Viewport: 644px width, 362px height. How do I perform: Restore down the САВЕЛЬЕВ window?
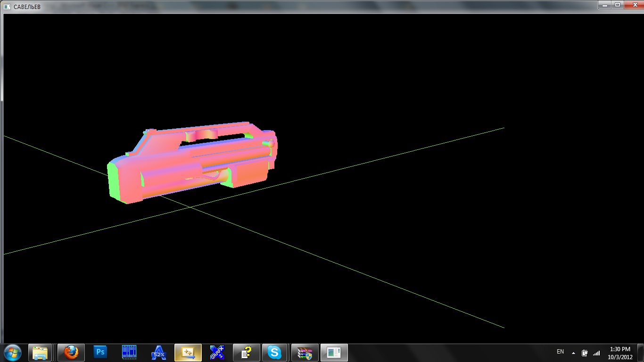618,5
